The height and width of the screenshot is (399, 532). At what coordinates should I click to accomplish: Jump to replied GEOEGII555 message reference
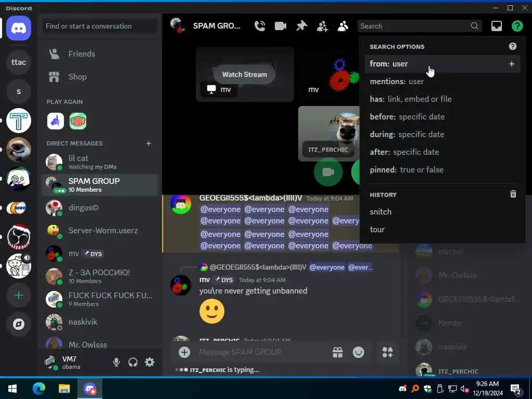(287, 268)
